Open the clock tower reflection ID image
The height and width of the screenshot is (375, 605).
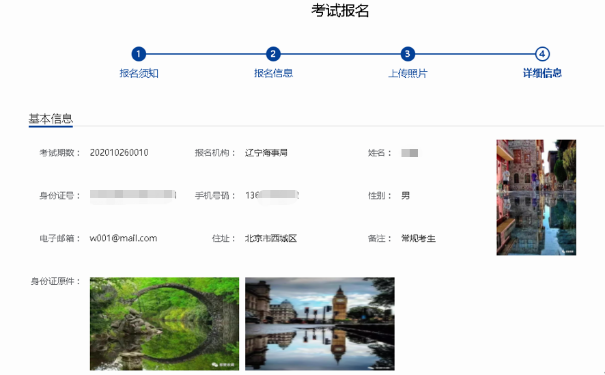tap(320, 323)
